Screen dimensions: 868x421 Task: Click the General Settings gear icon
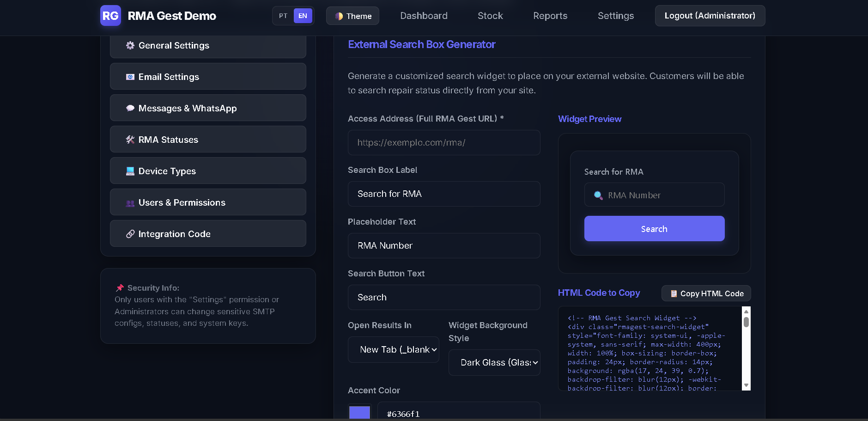click(130, 45)
